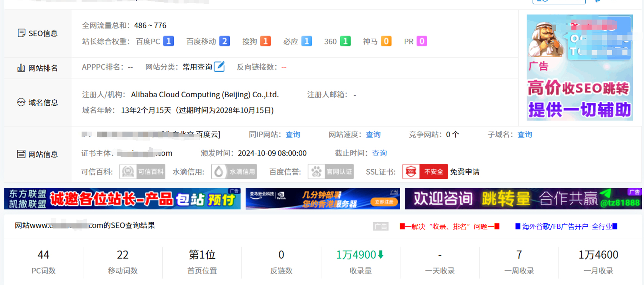This screenshot has width=644, height=285.
Task: Click 免费申请 SSL certificate link
Action: click(464, 172)
